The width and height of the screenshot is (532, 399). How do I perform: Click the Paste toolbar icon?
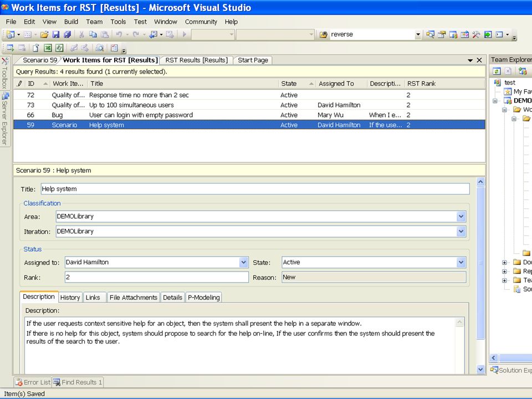pos(105,34)
